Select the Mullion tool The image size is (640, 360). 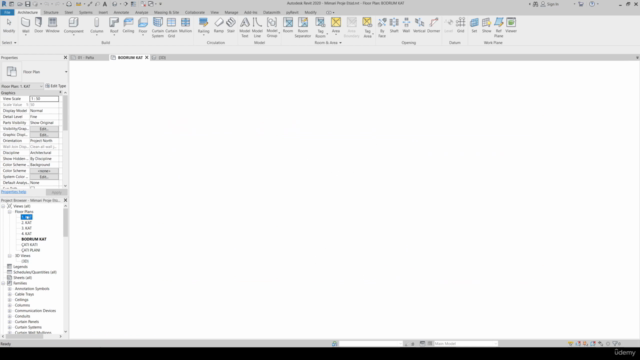coord(185,25)
